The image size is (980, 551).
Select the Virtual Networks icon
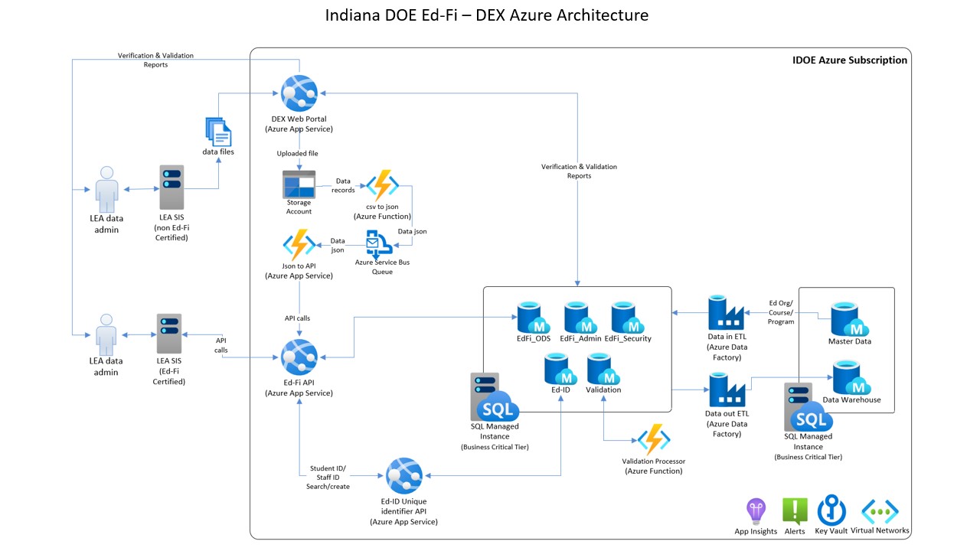point(880,511)
